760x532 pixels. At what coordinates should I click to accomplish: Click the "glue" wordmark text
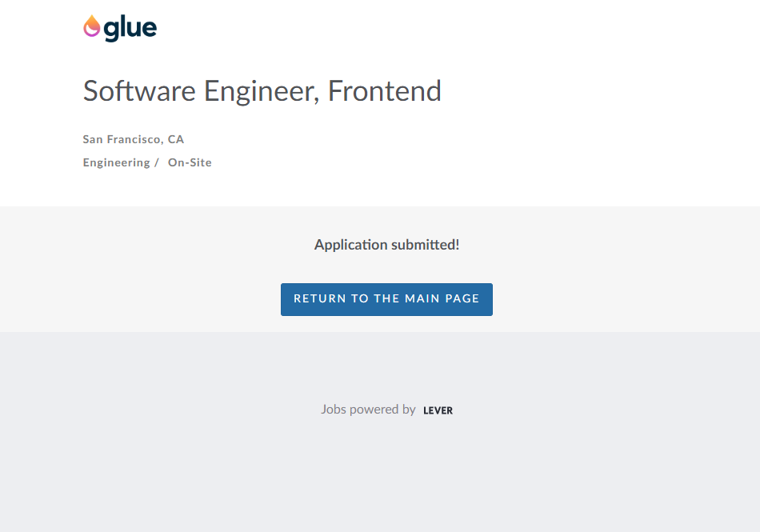pos(130,29)
